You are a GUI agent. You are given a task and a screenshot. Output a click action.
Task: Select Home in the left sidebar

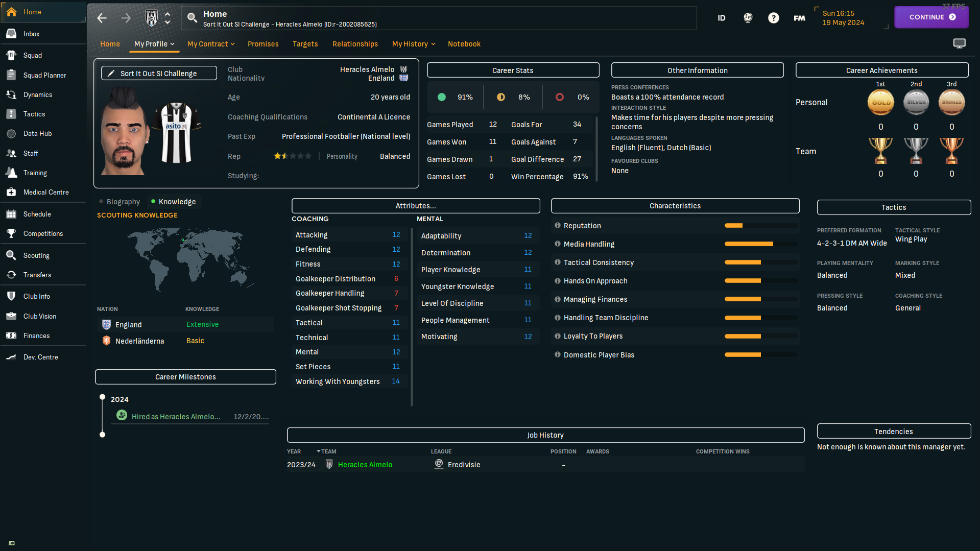(x=43, y=12)
